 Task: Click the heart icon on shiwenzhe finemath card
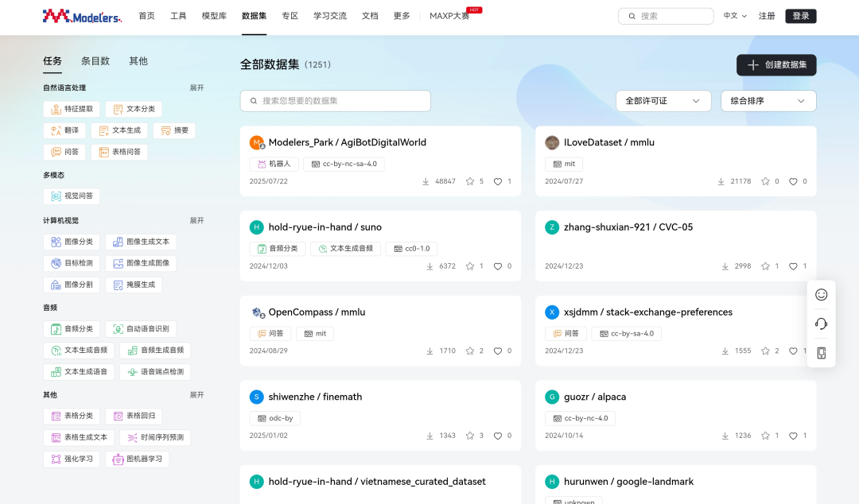pos(497,436)
